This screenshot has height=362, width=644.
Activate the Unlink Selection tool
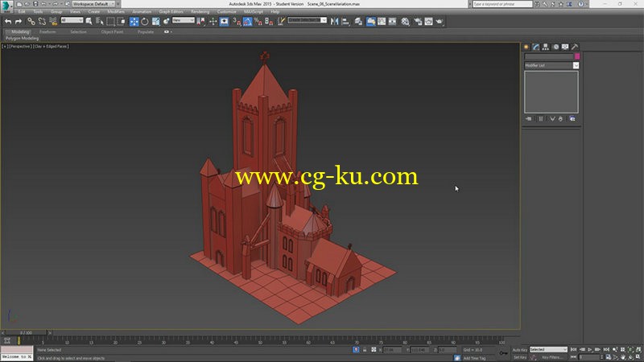coord(42,22)
